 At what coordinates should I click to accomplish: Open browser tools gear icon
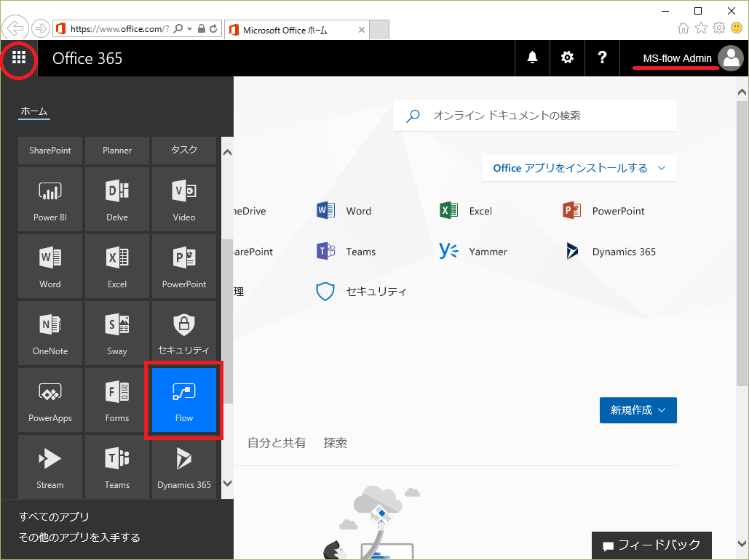719,28
